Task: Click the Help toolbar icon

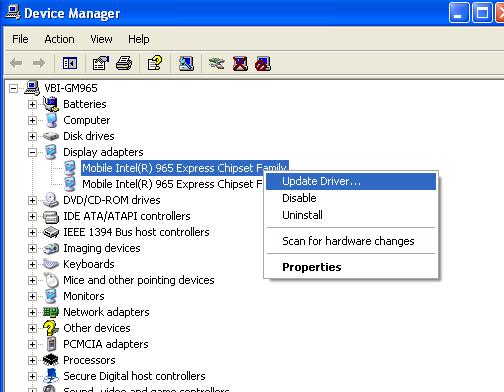Action: pyautogui.click(x=155, y=63)
